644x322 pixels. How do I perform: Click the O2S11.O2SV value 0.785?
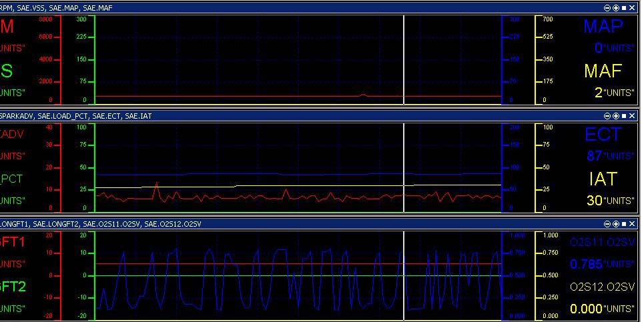click(x=586, y=264)
